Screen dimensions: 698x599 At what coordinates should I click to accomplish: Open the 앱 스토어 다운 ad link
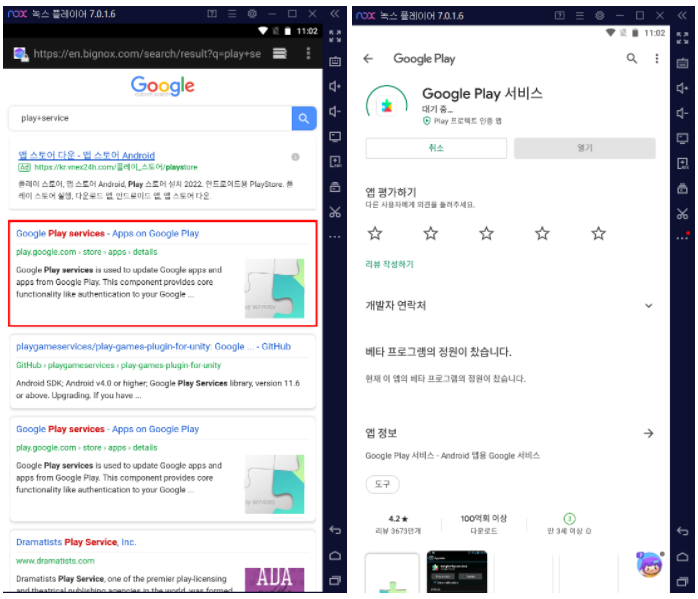86,155
